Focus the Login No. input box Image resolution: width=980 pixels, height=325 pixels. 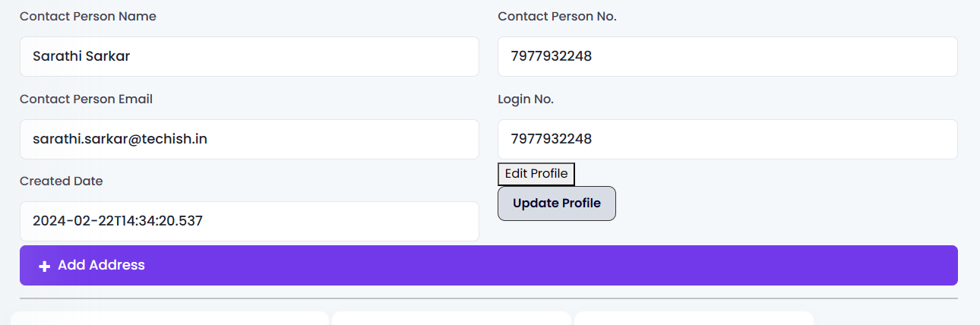click(x=727, y=139)
